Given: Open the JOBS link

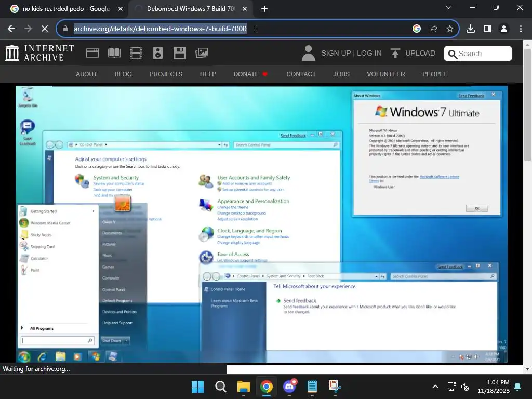Looking at the screenshot, I should tap(341, 74).
